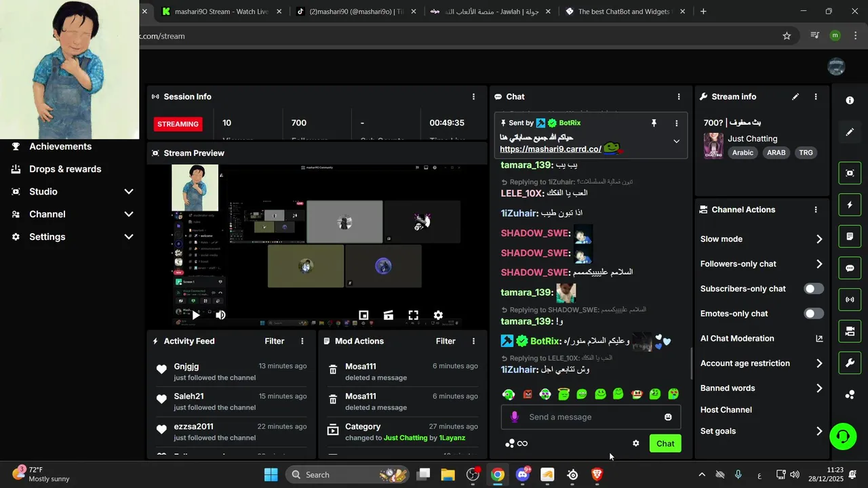The image size is (868, 488).
Task: Open Activity Feed three-dot menu
Action: 302,341
